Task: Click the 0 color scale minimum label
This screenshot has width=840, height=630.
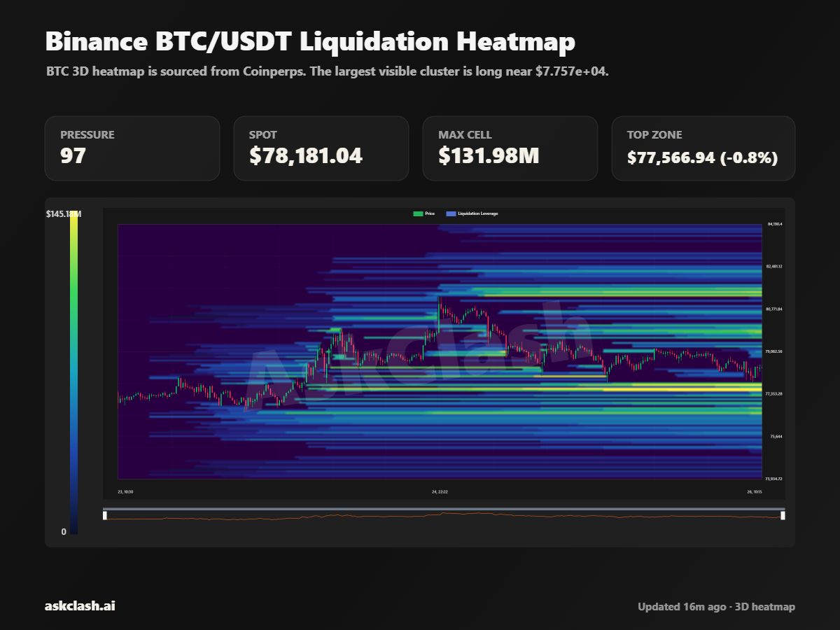Action: (64, 532)
